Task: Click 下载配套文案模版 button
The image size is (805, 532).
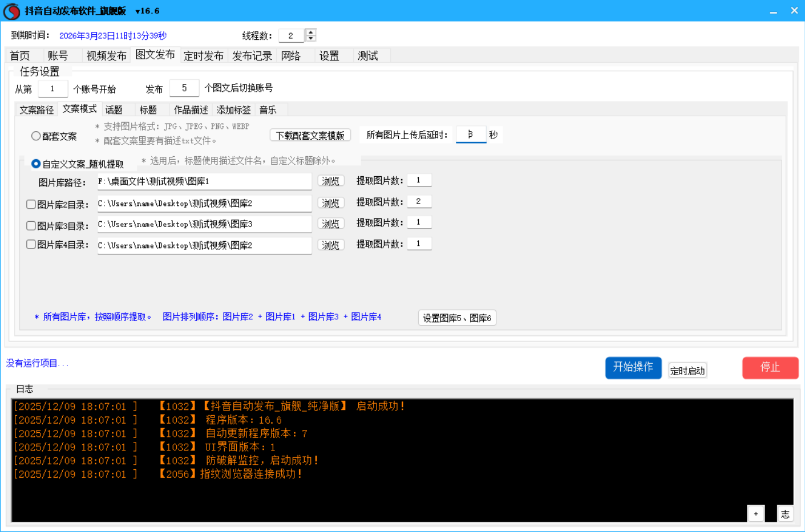Action: click(x=310, y=135)
